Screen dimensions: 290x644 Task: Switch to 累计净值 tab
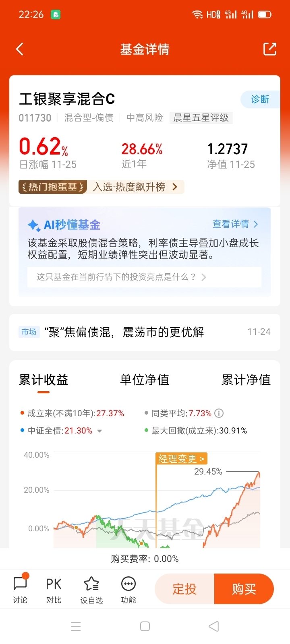click(x=246, y=380)
